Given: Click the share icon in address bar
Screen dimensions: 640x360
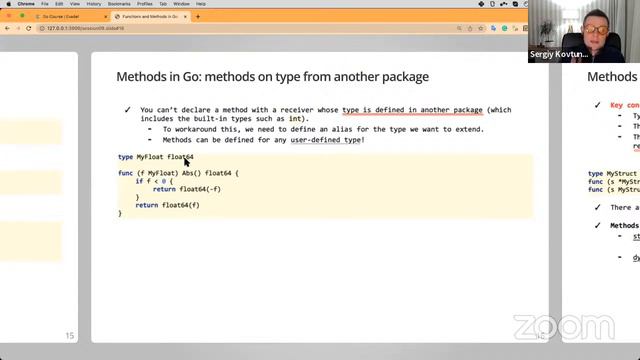Looking at the screenshot, I should pos(470,28).
